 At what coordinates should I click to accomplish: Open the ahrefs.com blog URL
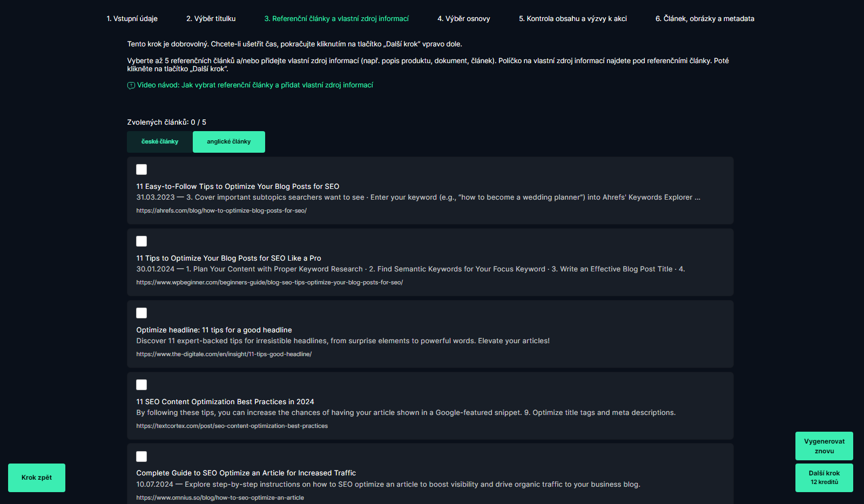[x=221, y=211]
